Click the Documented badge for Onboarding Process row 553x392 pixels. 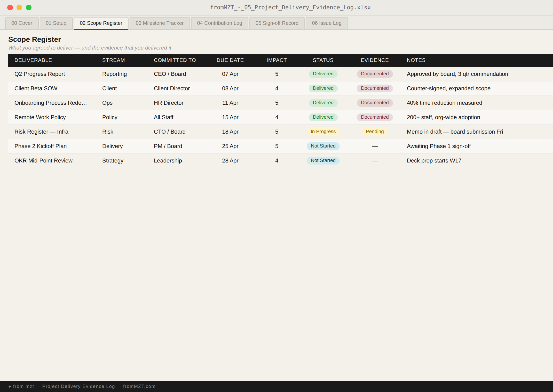(375, 103)
